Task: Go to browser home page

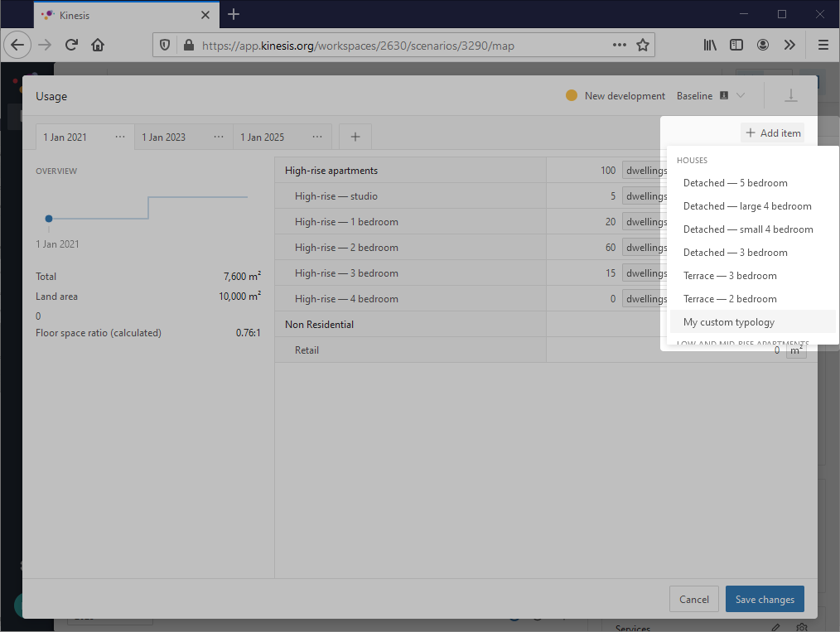Action: tap(98, 45)
